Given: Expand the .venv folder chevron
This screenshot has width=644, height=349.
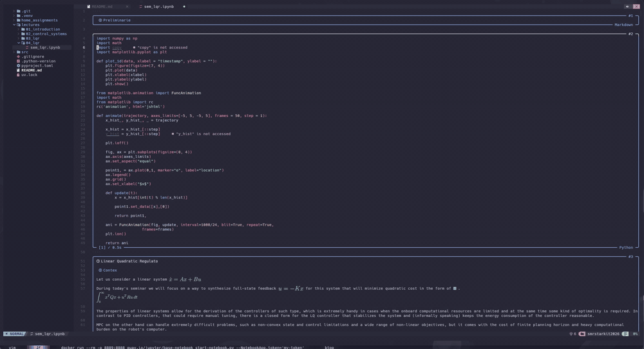Looking at the screenshot, I should (14, 15).
